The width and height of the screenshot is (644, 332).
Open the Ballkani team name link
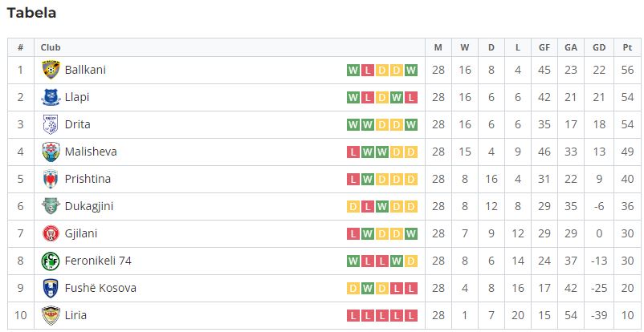(85, 70)
